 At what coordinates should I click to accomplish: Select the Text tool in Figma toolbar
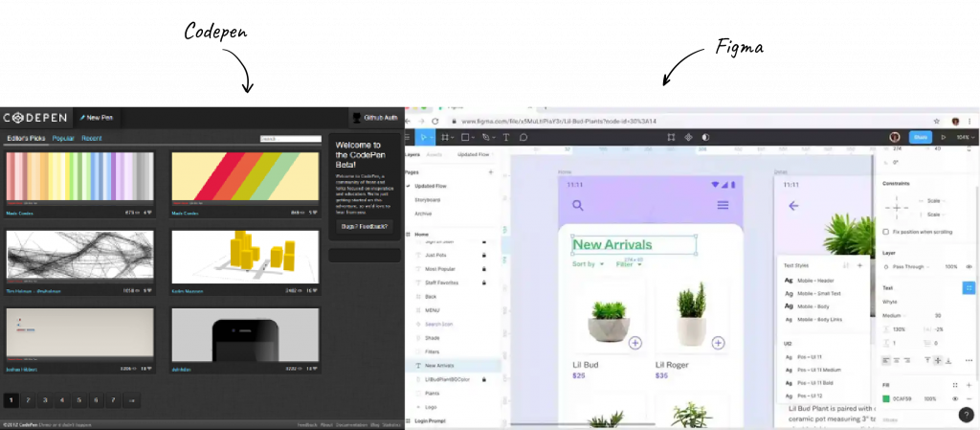(505, 137)
